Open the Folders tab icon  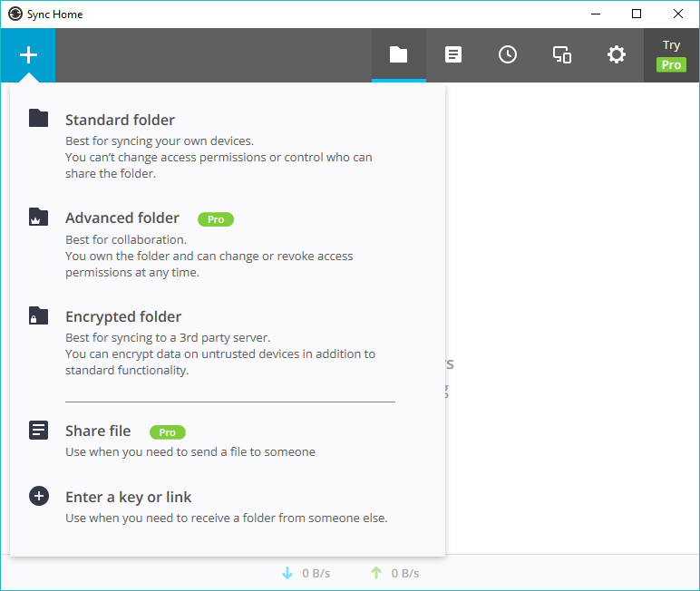tap(398, 55)
